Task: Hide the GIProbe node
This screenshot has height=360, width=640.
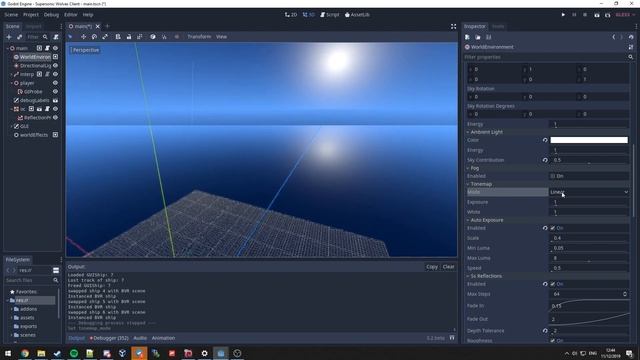Action: (x=56, y=91)
